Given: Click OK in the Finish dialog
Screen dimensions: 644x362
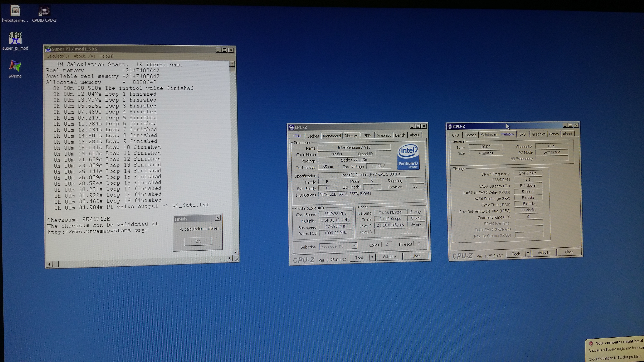Looking at the screenshot, I should click(198, 241).
